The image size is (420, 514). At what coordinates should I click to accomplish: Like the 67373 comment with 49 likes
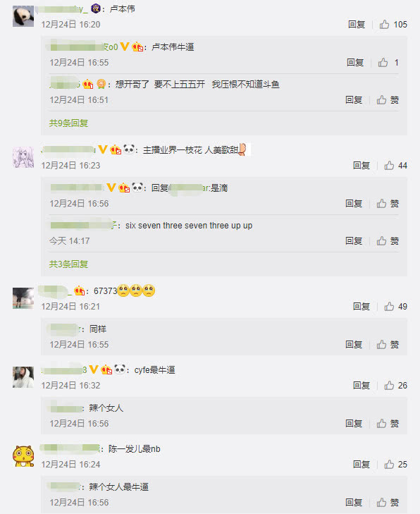[389, 307]
